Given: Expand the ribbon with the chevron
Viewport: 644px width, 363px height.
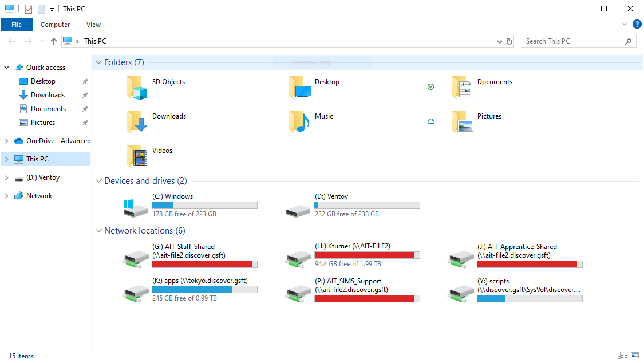Looking at the screenshot, I should click(x=625, y=24).
